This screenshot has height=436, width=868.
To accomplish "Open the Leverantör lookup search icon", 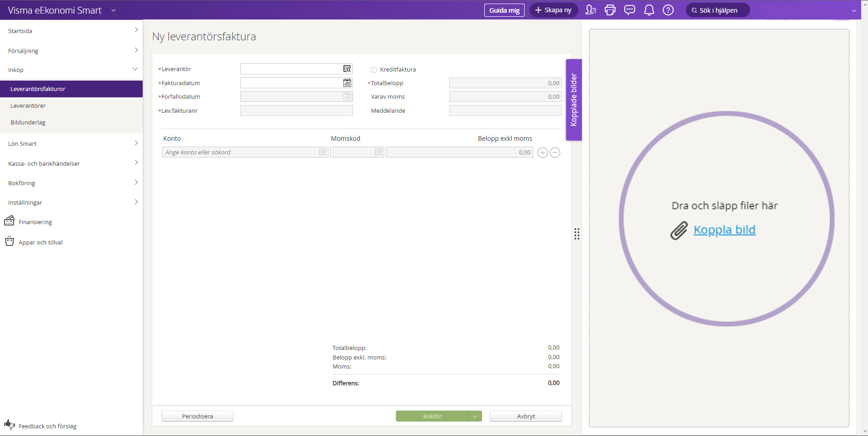I will coord(347,69).
